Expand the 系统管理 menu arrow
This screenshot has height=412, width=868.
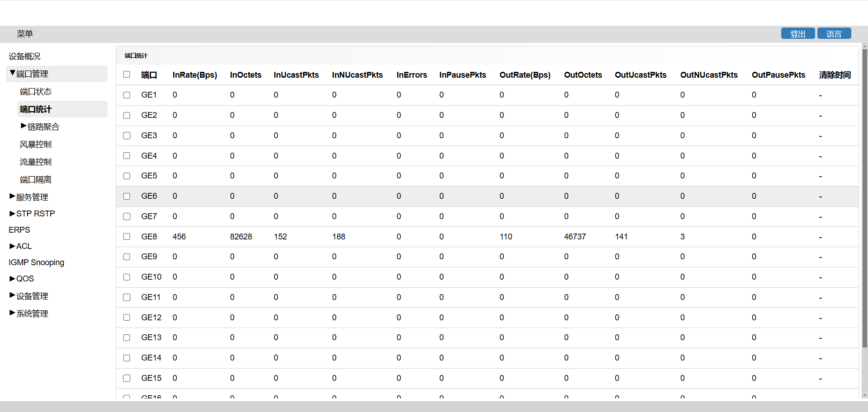tap(12, 313)
